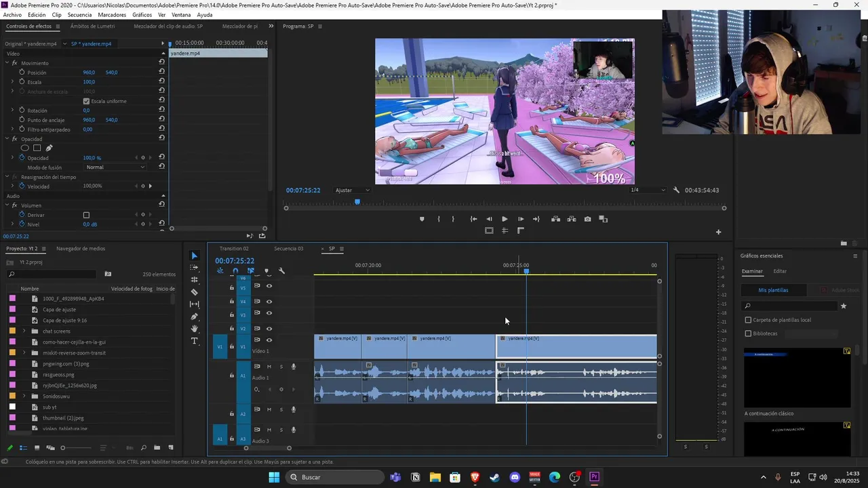Collapse Volumen effect group
The height and width of the screenshot is (488, 868).
[7, 205]
